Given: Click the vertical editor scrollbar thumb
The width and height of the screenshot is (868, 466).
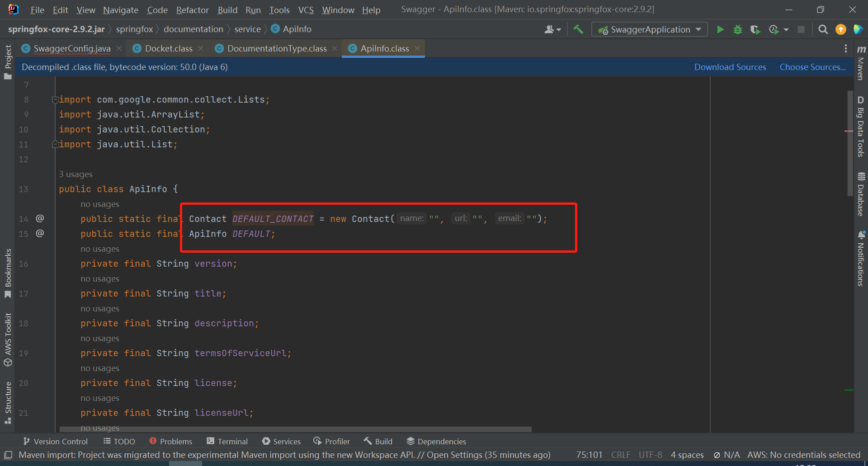Looking at the screenshot, I should click(849, 143).
